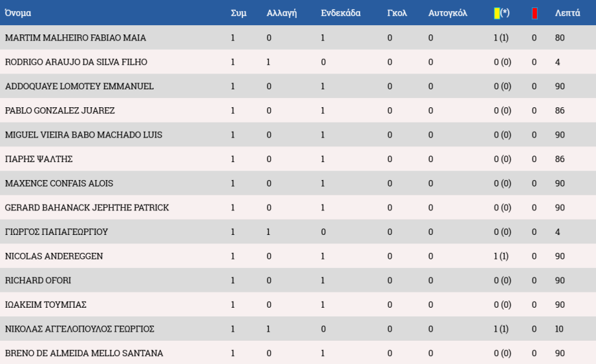Sort by the Όνομα column header
The image size is (596, 364).
tap(18, 13)
